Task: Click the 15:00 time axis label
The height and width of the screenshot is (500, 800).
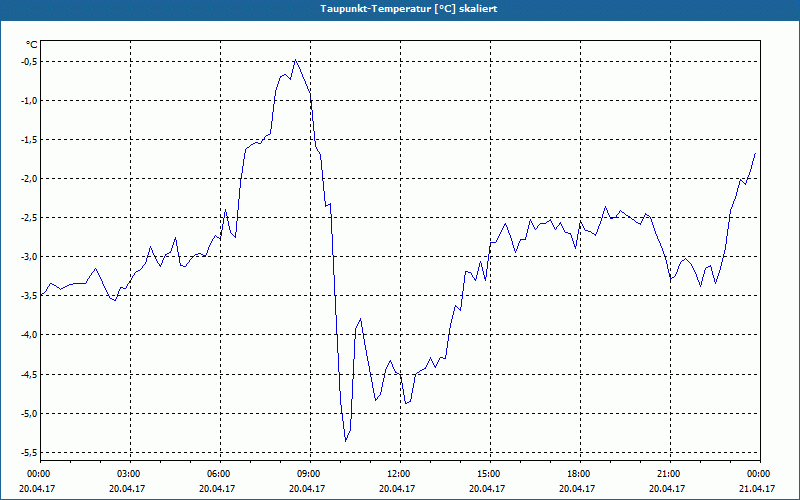Action: click(x=490, y=474)
